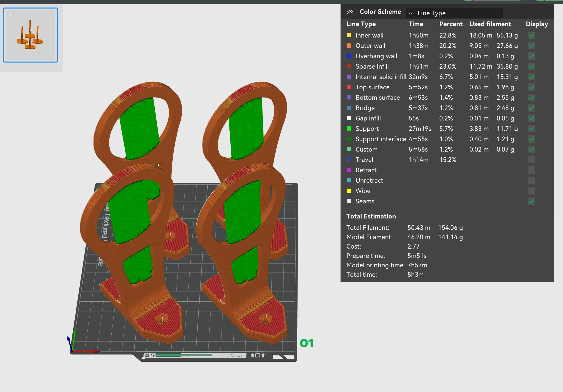The height and width of the screenshot is (392, 563).
Task: Toggle Inner wall display checkbox
Action: [532, 36]
